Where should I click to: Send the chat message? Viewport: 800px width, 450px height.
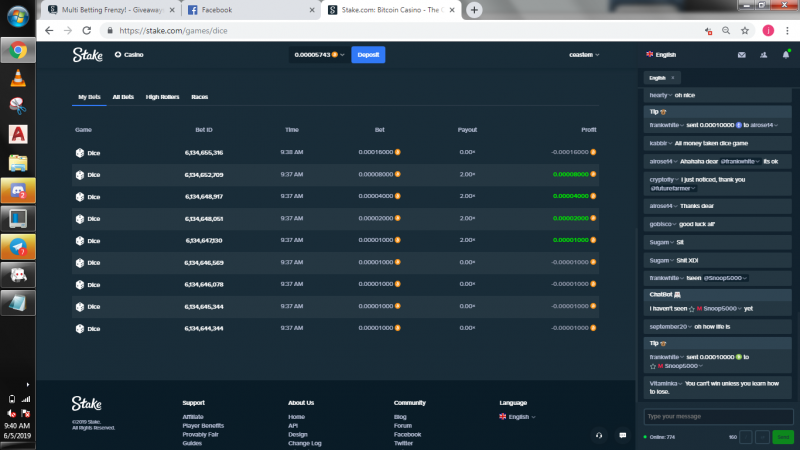pyautogui.click(x=783, y=437)
